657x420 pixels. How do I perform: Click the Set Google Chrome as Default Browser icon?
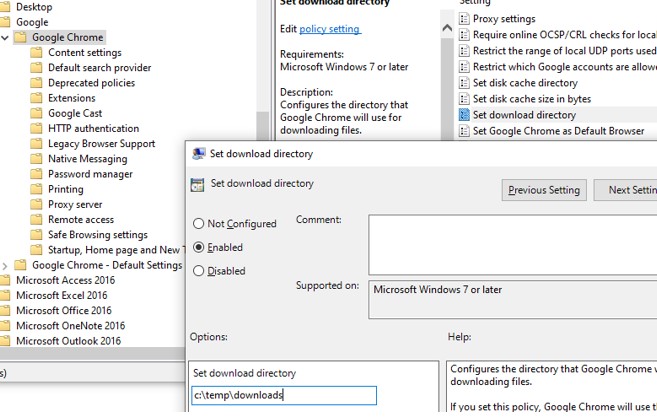tap(464, 131)
